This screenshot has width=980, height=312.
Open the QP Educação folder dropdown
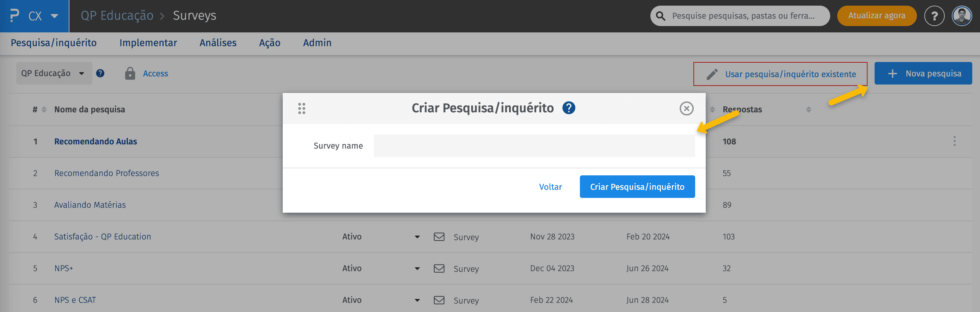pos(54,73)
